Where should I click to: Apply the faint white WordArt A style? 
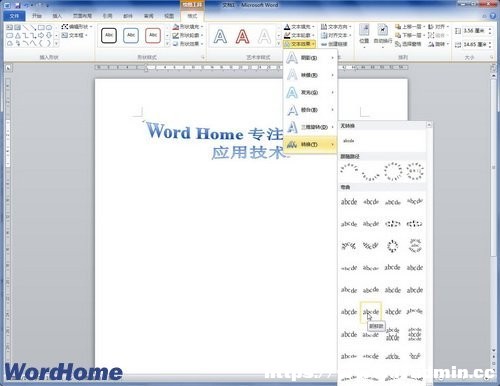click(x=264, y=36)
